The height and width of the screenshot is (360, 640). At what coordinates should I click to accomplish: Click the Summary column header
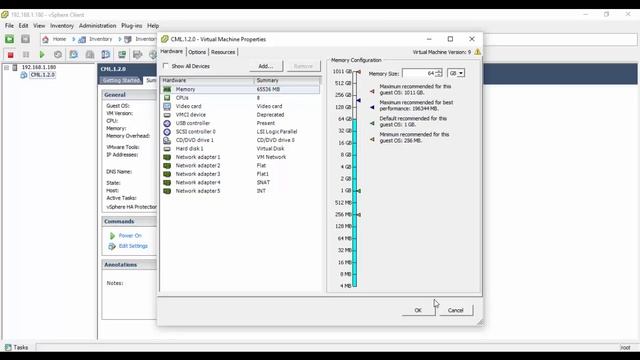[x=287, y=80]
